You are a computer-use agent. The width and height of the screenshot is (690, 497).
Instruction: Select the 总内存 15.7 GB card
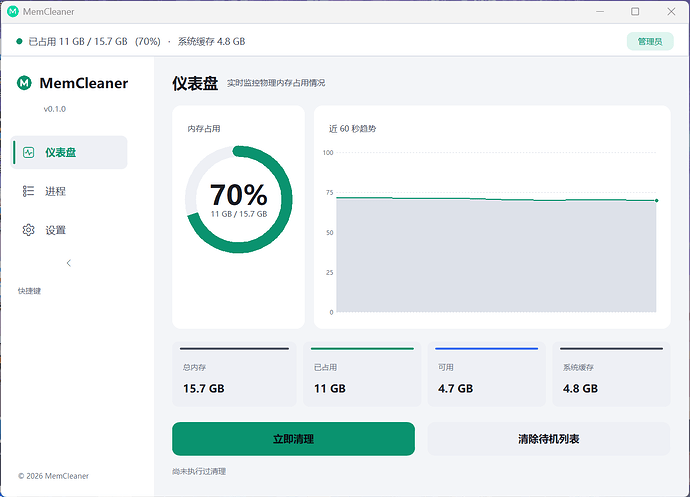(234, 374)
